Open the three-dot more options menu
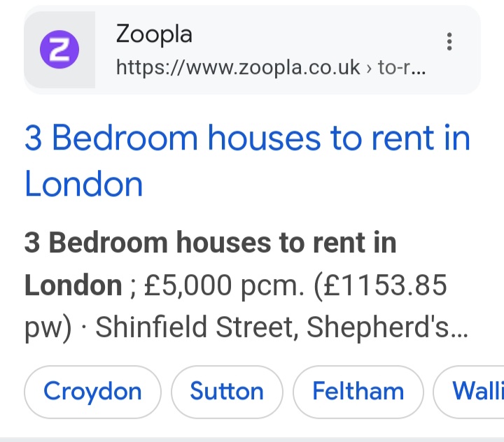This screenshot has height=442, width=504. point(449,42)
